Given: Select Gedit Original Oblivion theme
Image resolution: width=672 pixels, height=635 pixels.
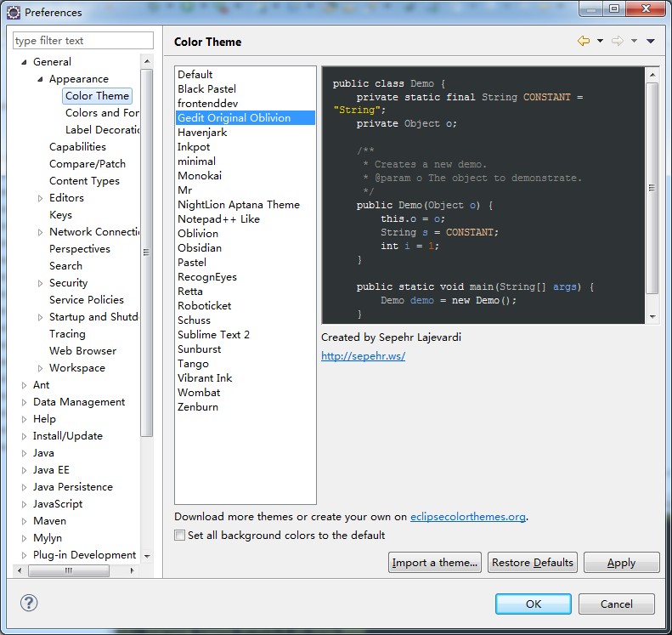Looking at the screenshot, I should click(x=246, y=118).
